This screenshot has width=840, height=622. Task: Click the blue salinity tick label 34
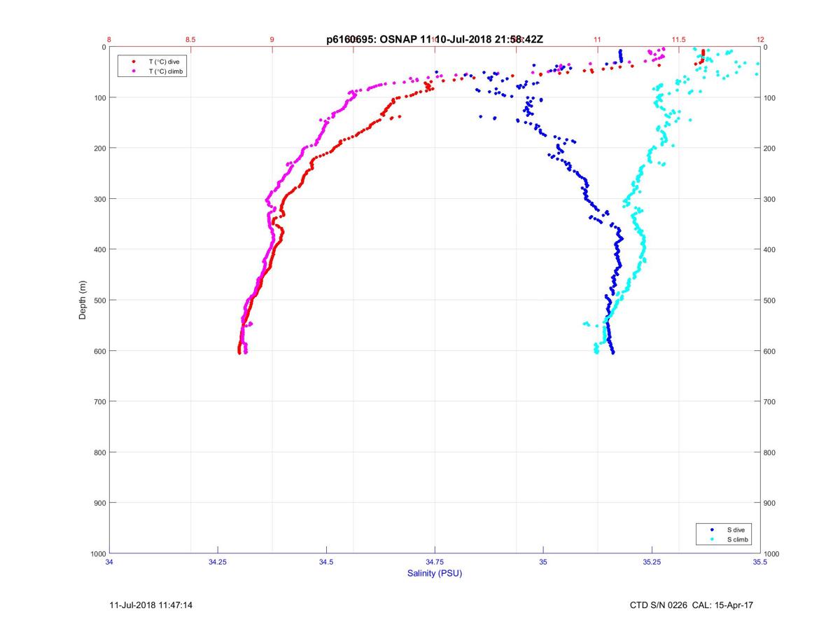[109, 562]
